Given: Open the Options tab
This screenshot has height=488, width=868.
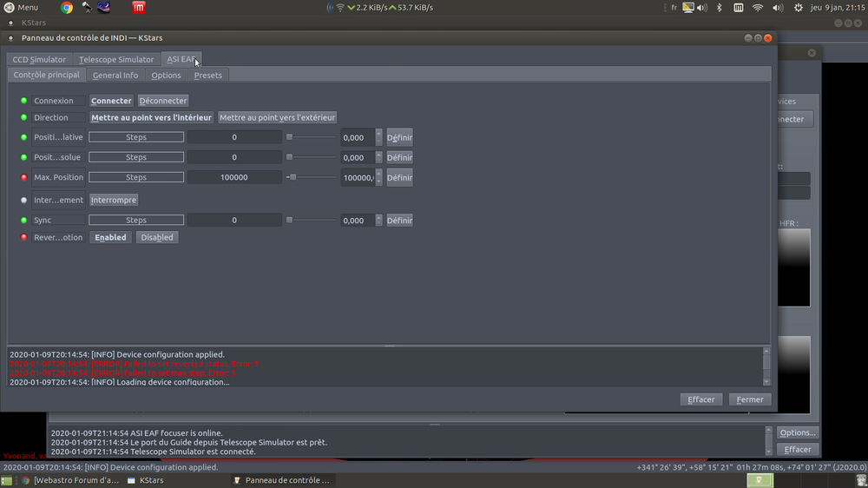Looking at the screenshot, I should click(x=166, y=76).
